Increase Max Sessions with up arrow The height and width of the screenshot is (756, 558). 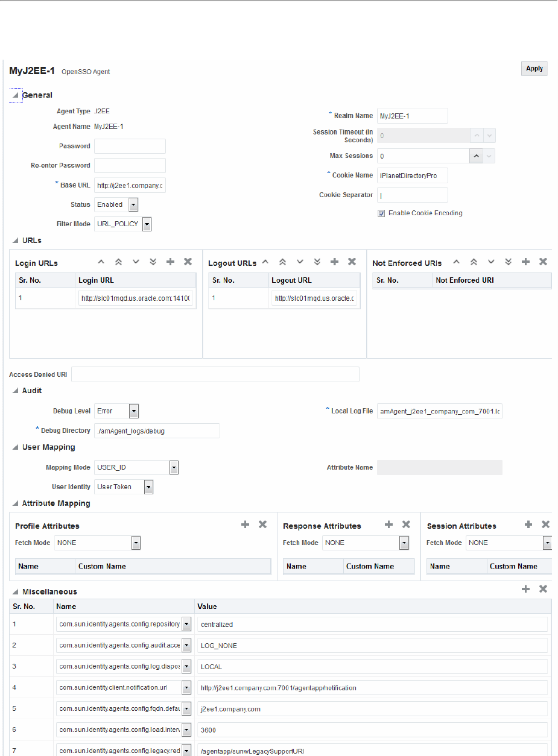pyautogui.click(x=476, y=156)
